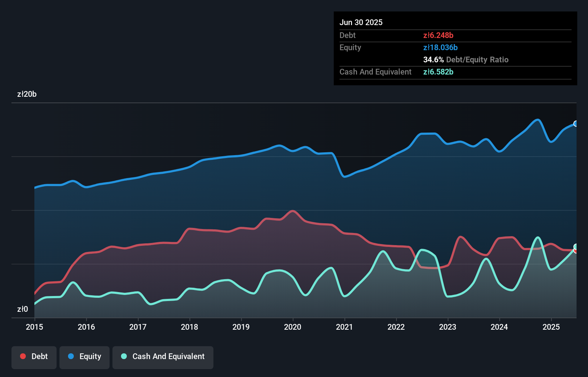
Task: Click the zł20b gridline label
Action: (27, 94)
